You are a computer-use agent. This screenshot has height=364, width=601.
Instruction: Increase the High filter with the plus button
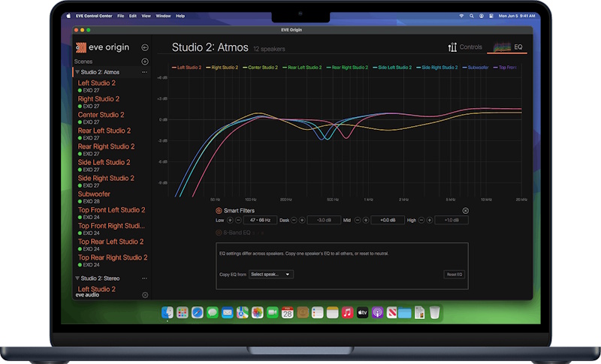[x=430, y=220]
